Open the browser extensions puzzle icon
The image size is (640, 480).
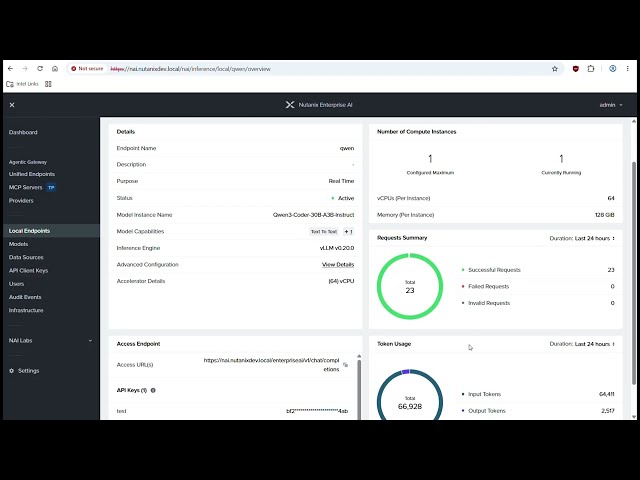click(591, 69)
